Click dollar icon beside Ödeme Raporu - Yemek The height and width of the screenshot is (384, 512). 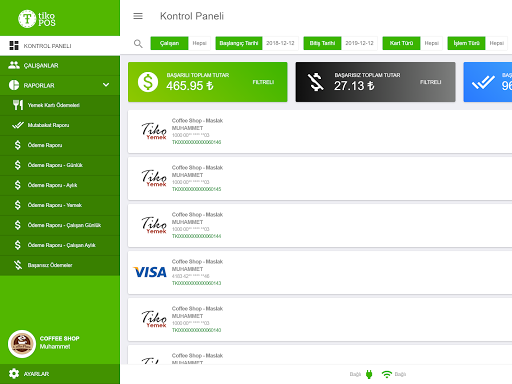coord(18,205)
